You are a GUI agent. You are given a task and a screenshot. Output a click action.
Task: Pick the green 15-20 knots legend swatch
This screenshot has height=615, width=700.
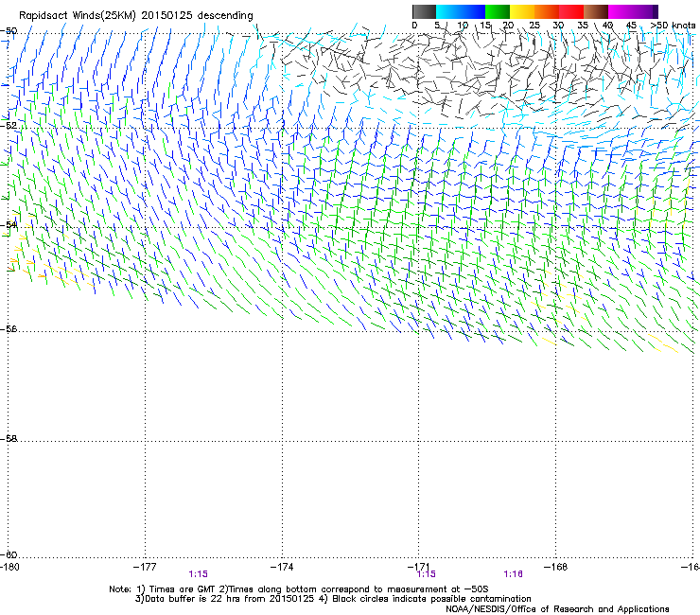pos(498,11)
